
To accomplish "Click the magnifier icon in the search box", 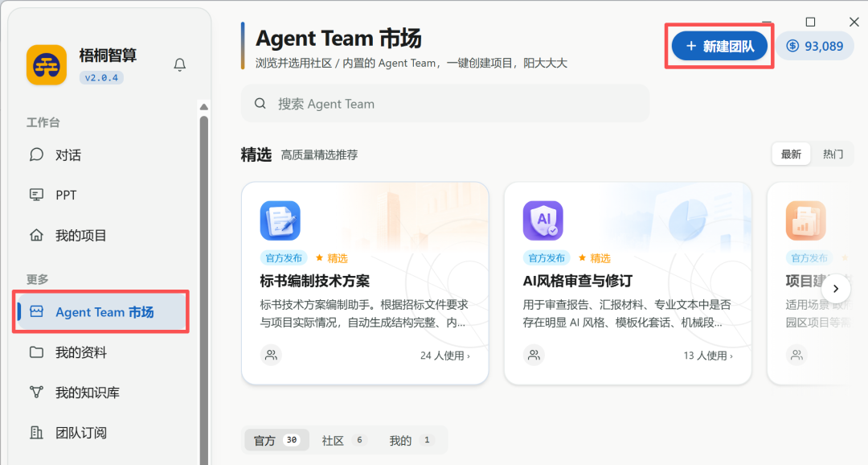I will click(x=260, y=104).
